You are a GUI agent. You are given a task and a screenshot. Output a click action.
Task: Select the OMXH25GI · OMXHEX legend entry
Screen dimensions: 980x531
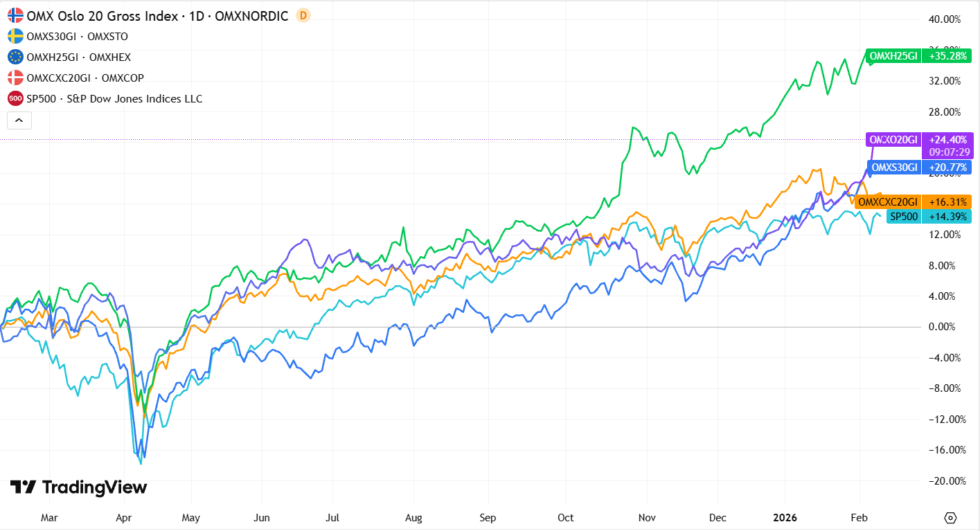coord(78,57)
